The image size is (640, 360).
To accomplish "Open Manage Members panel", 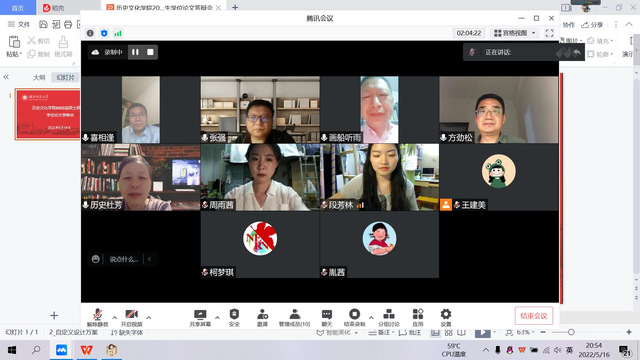I will [294, 318].
